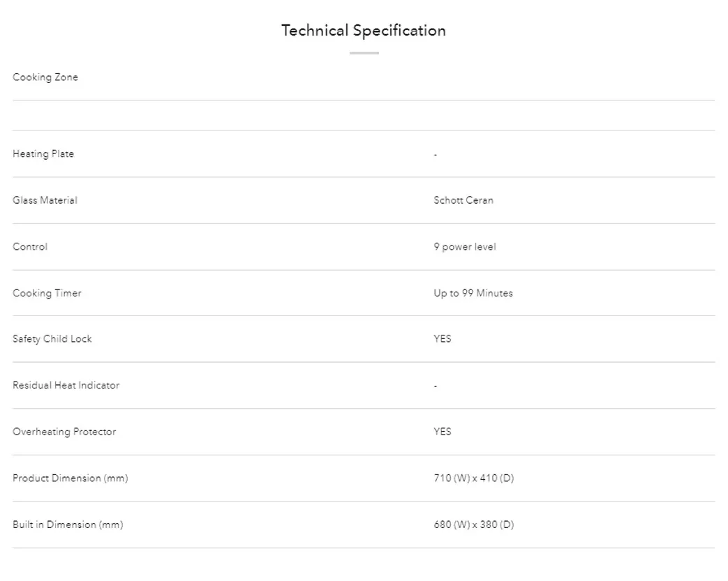Image resolution: width=728 pixels, height=581 pixels.
Task: Click the Heating Plate row label
Action: click(x=43, y=154)
